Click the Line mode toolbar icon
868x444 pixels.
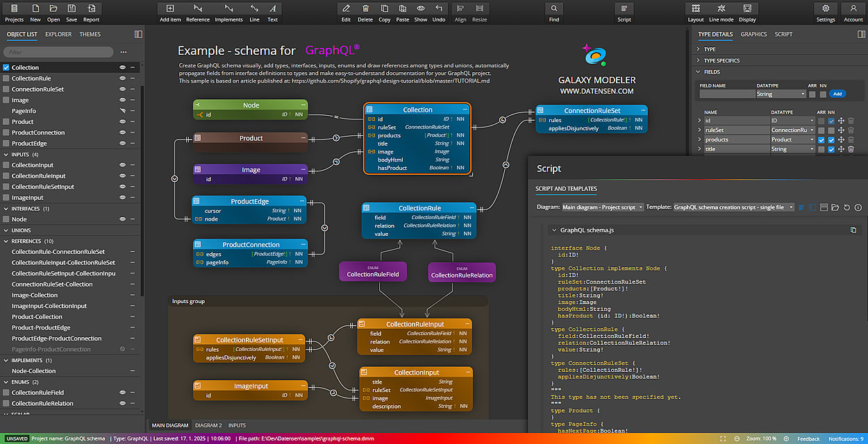point(721,9)
